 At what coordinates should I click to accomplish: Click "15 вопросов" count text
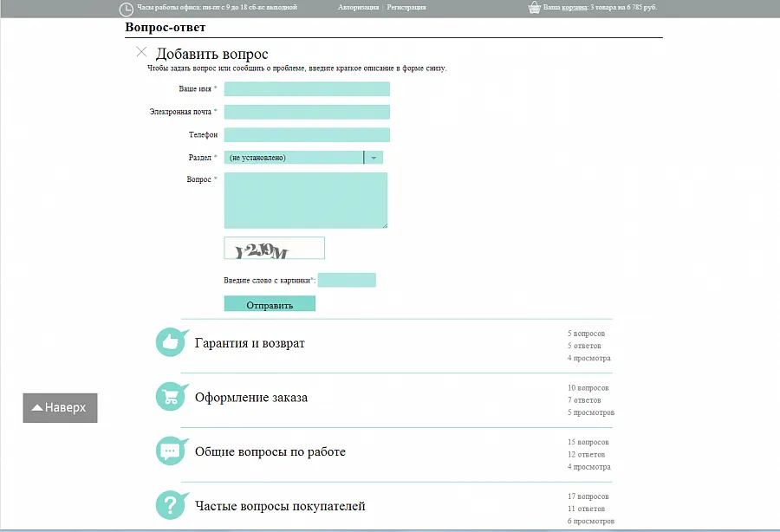coord(588,442)
